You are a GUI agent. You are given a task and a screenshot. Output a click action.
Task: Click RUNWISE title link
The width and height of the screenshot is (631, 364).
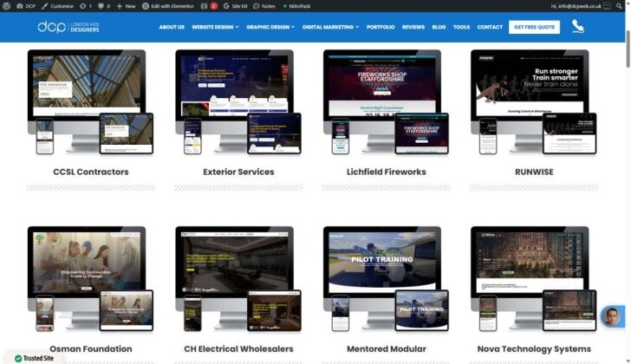point(534,172)
